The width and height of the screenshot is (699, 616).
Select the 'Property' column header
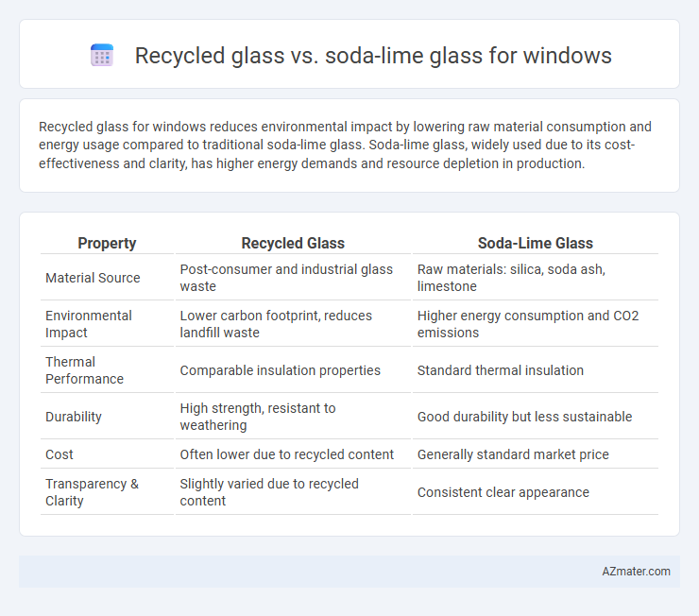107,243
